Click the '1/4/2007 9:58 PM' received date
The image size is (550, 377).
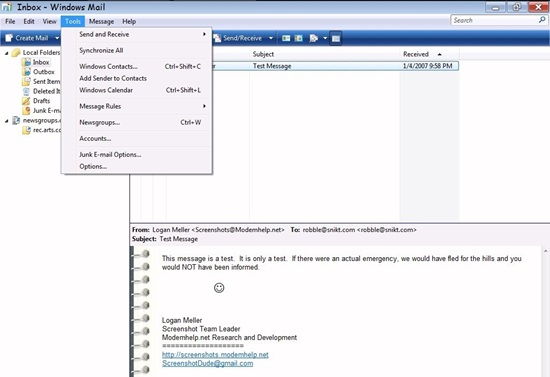coord(427,66)
